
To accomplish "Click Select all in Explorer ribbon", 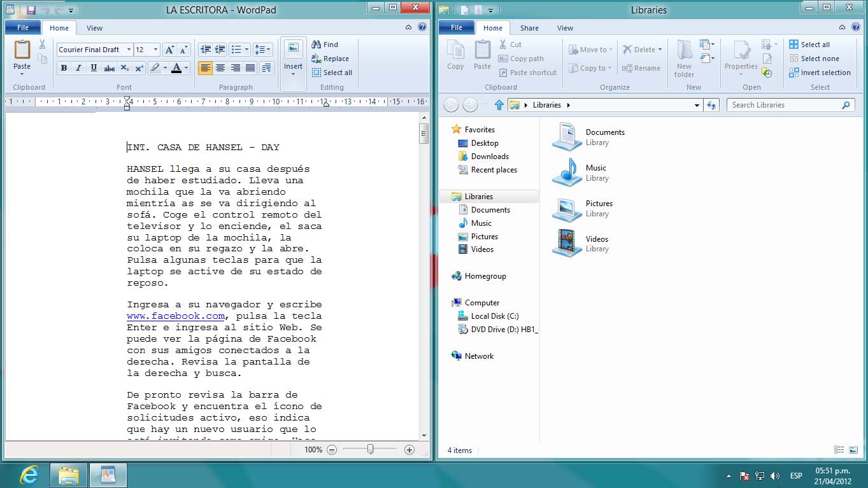I will [x=809, y=45].
